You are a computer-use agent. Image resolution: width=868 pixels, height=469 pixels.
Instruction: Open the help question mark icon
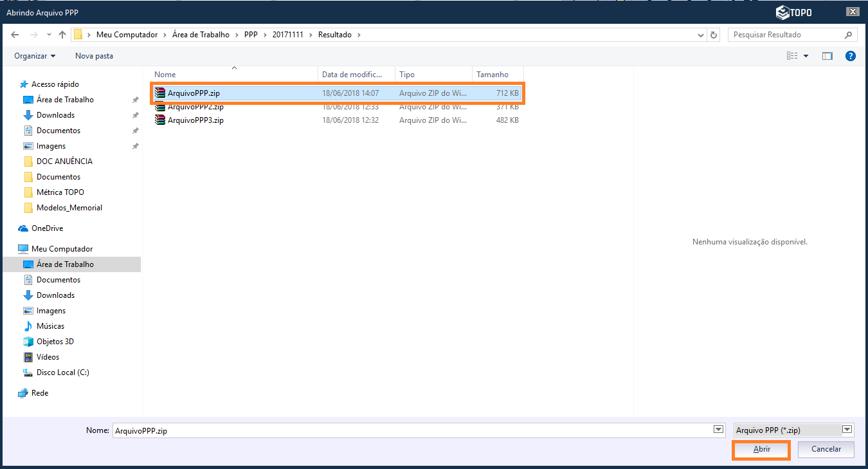(850, 56)
